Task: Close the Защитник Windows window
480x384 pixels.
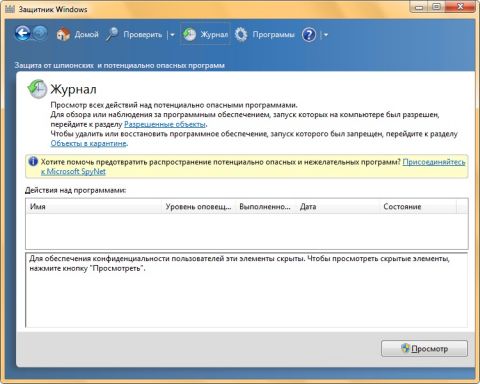Action: (x=461, y=7)
